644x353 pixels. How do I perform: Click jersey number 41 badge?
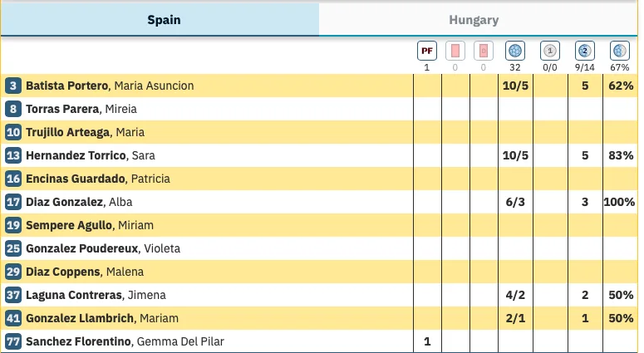tap(12, 318)
